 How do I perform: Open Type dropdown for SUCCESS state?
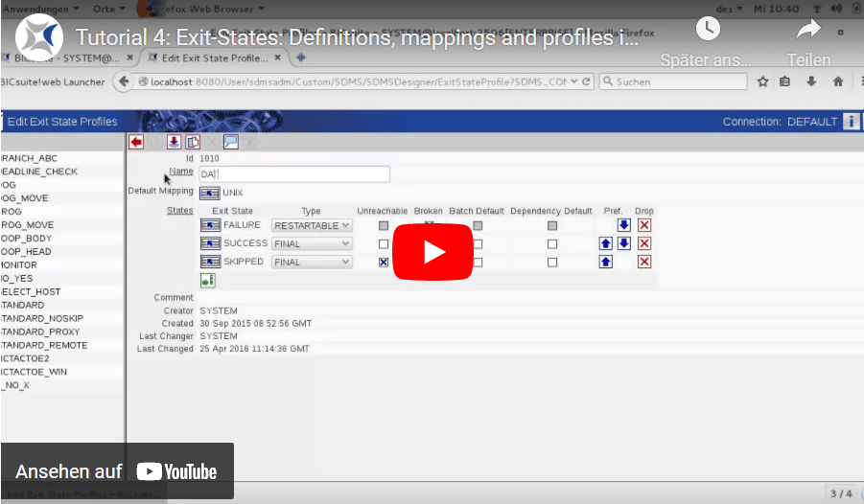(x=312, y=243)
